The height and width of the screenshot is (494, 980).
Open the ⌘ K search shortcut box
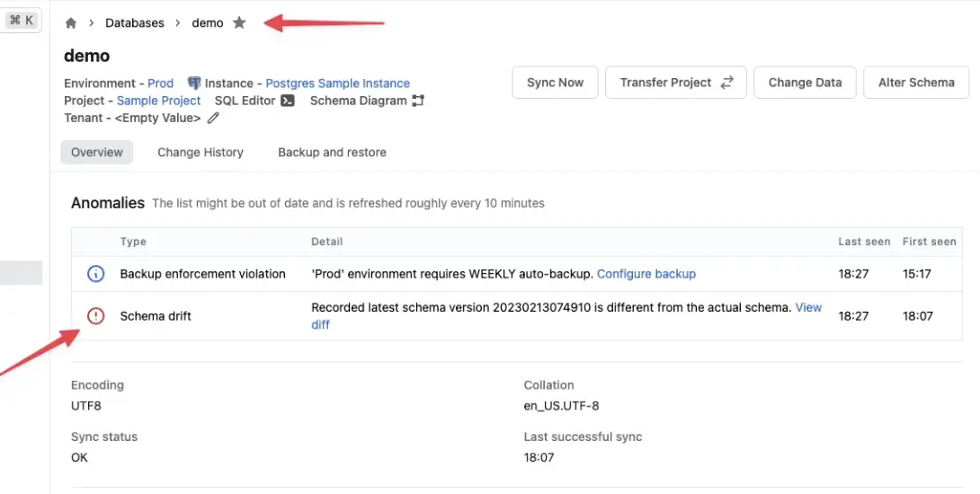[22, 21]
